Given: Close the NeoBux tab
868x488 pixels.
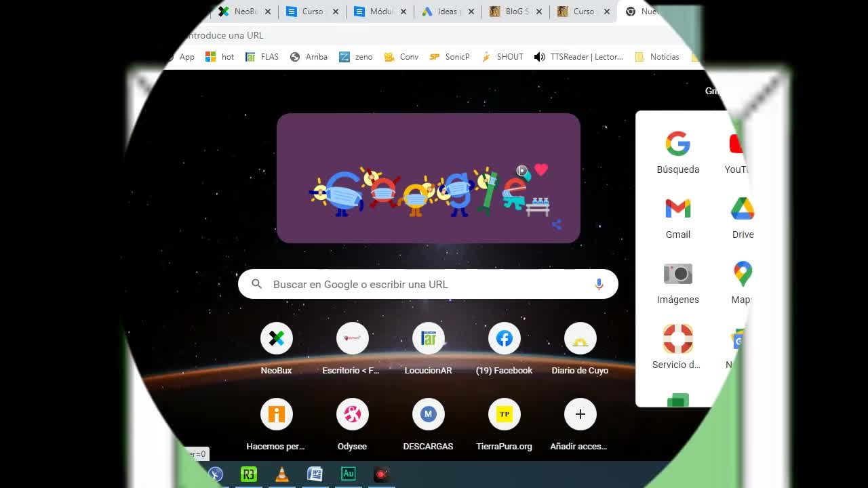Looking at the screenshot, I should point(268,12).
